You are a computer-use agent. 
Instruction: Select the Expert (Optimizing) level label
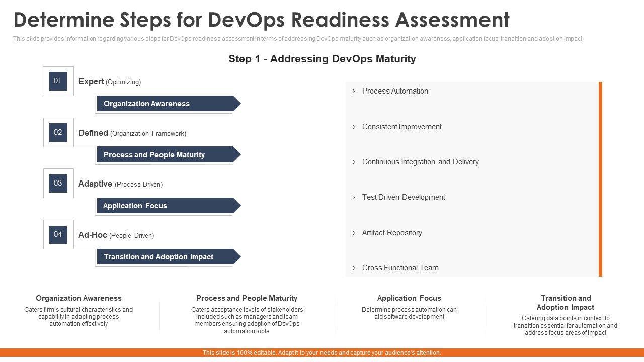(110, 82)
